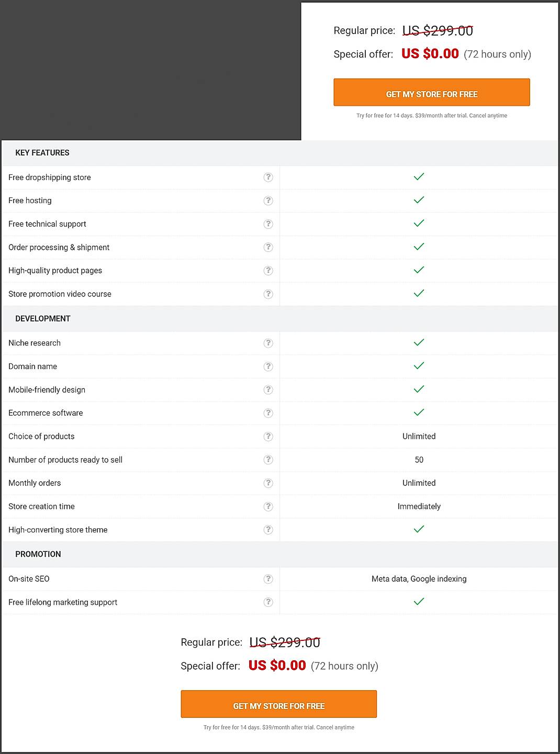Click the Monthly orders question mark icon
The width and height of the screenshot is (560, 754).
point(268,483)
